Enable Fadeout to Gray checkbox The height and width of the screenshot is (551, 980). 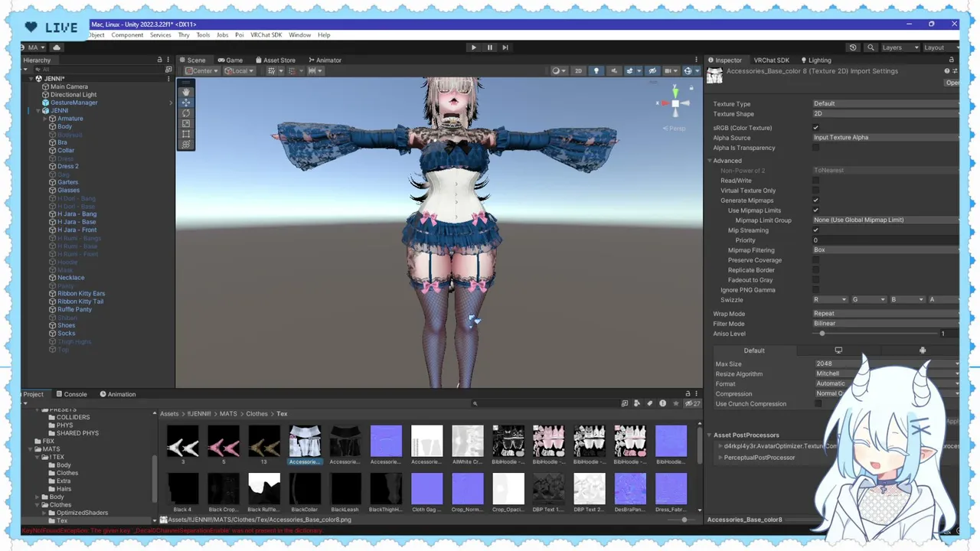tap(816, 280)
